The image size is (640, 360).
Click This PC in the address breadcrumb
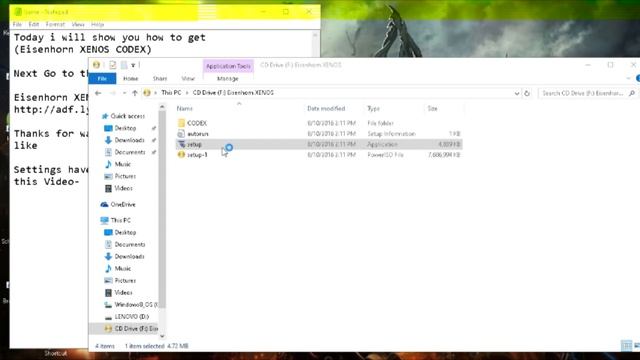(171, 93)
